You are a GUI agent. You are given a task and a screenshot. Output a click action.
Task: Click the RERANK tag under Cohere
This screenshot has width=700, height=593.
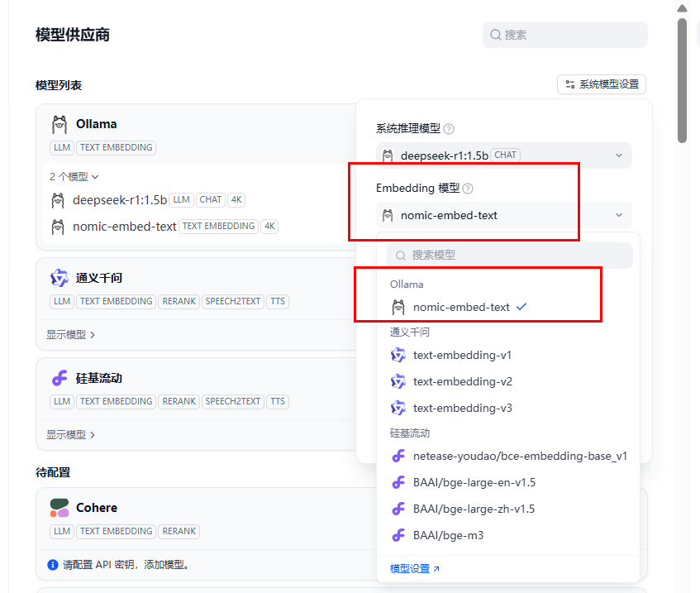[179, 531]
